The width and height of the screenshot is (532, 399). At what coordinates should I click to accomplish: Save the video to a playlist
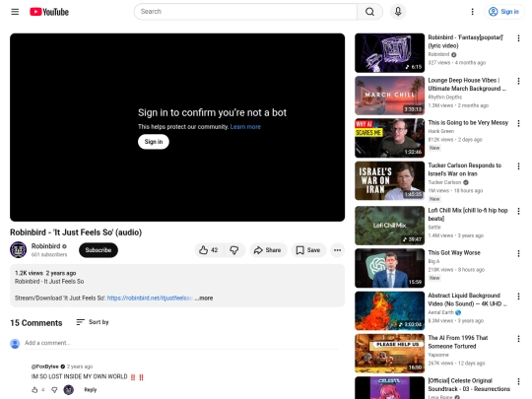point(308,250)
